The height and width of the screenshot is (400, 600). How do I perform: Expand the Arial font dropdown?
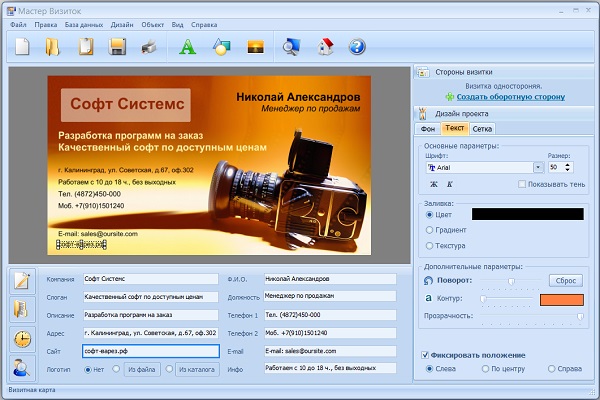pyautogui.click(x=538, y=168)
